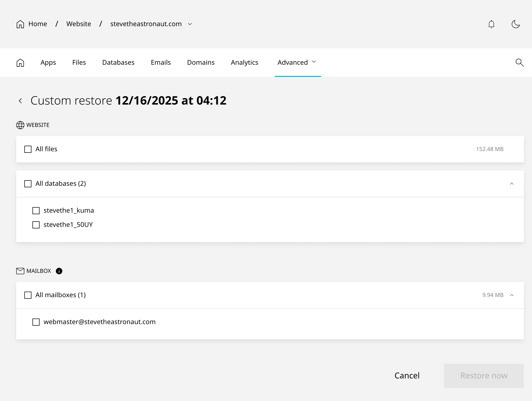Viewport: 532px width, 401px height.
Task: Click the Mailbox info icon
Action: click(59, 271)
